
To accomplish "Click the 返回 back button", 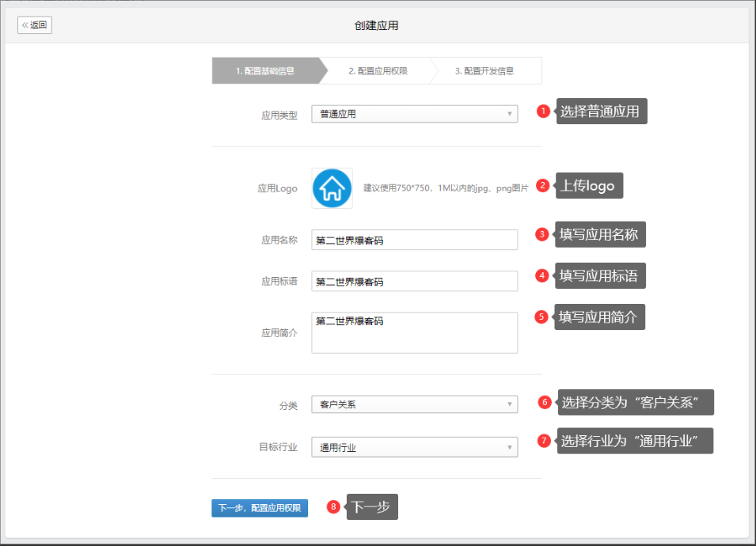I will pyautogui.click(x=35, y=25).
